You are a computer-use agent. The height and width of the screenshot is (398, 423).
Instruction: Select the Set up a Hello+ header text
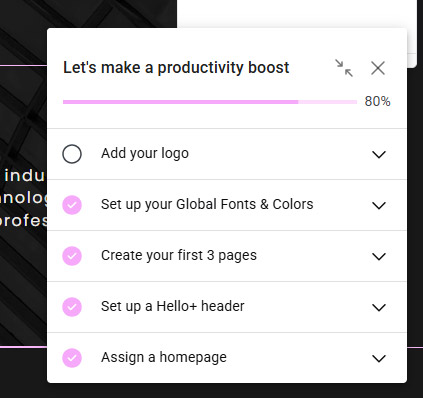pos(173,306)
